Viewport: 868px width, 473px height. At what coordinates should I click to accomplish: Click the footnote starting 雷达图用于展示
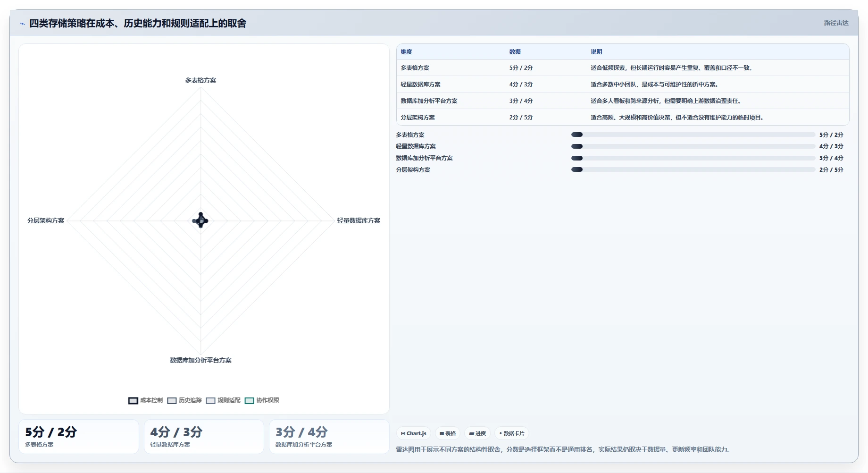click(564, 450)
